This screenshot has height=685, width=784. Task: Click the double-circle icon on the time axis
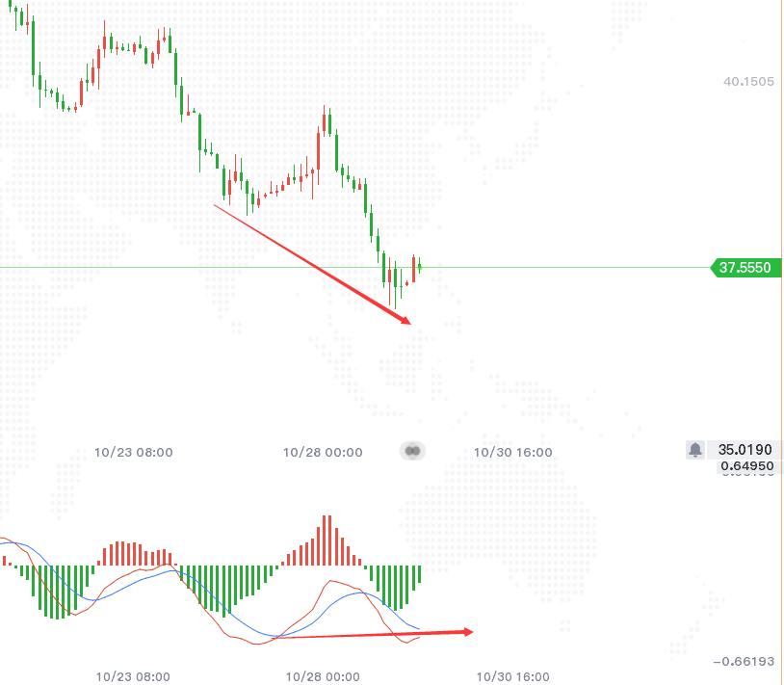pos(412,451)
